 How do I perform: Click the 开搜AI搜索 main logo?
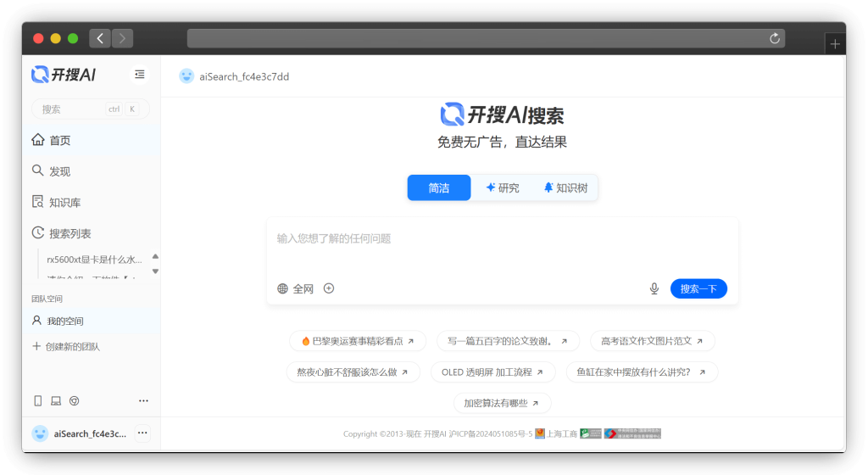(x=502, y=115)
